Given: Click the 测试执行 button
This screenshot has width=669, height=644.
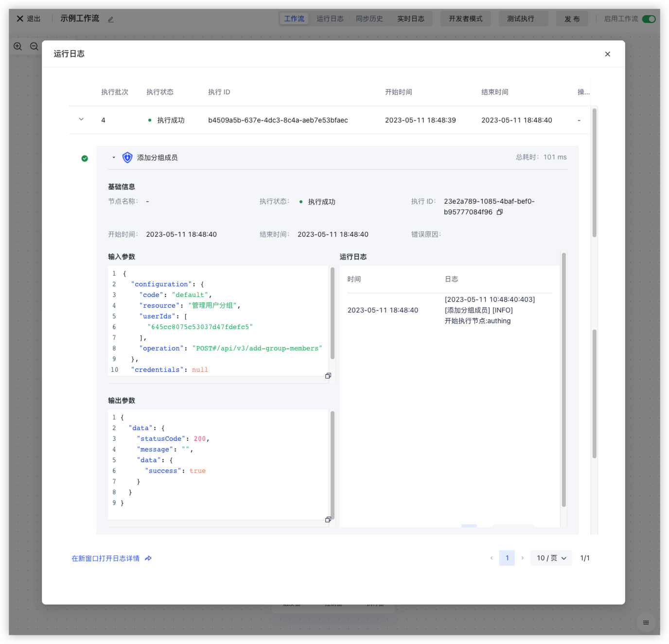Looking at the screenshot, I should tap(521, 19).
